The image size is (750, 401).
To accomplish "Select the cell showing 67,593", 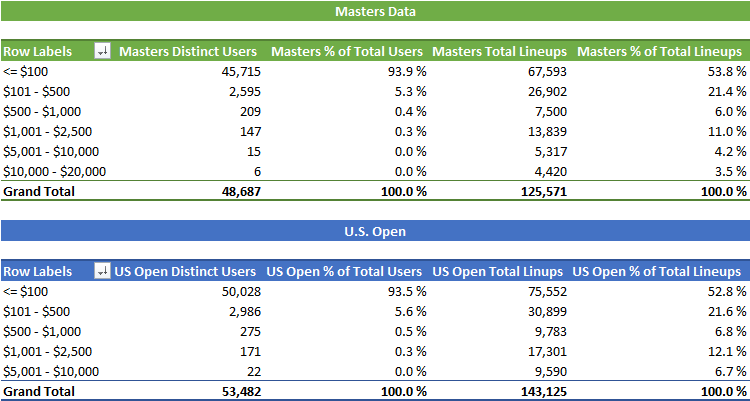I will 547,72.
